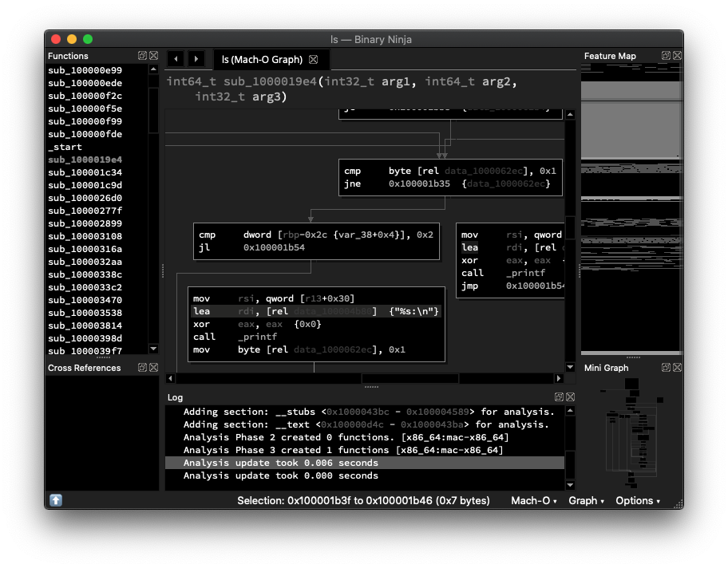This screenshot has height=568, width=728.
Task: Undock the Cross References panel
Action: [143, 368]
